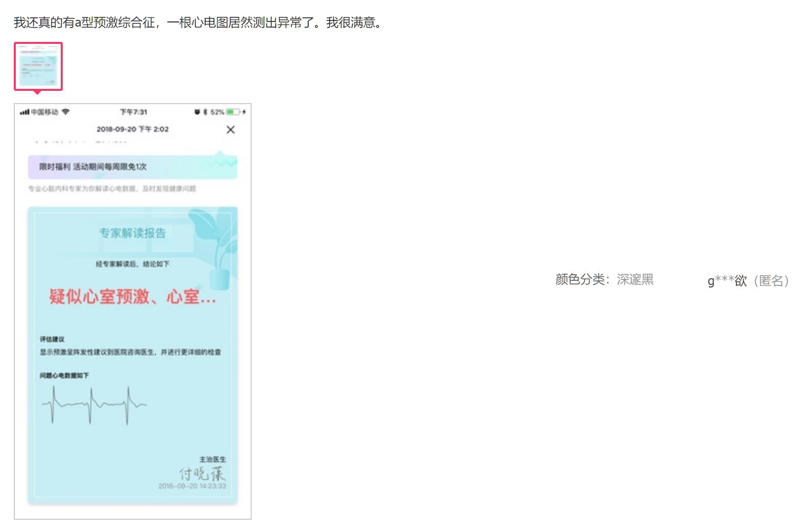Click the 下午7:31 clock text
This screenshot has height=530, width=812.
tap(133, 112)
